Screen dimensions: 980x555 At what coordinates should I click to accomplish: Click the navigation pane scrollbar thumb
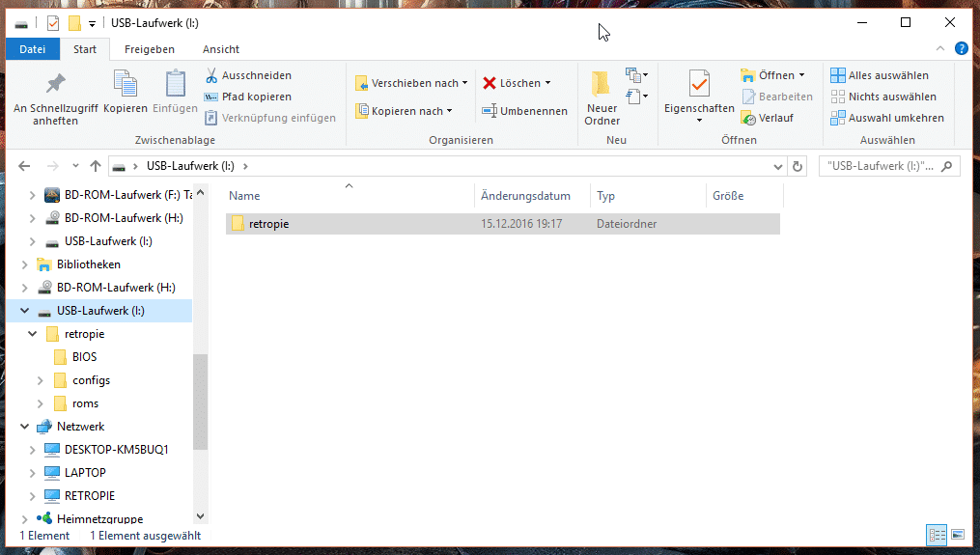coord(200,402)
